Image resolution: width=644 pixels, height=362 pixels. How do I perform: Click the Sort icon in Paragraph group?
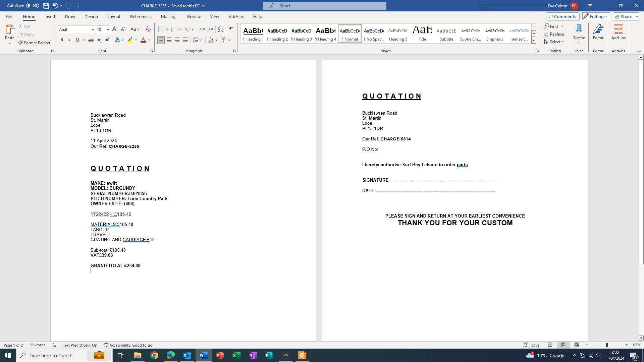coord(220,29)
